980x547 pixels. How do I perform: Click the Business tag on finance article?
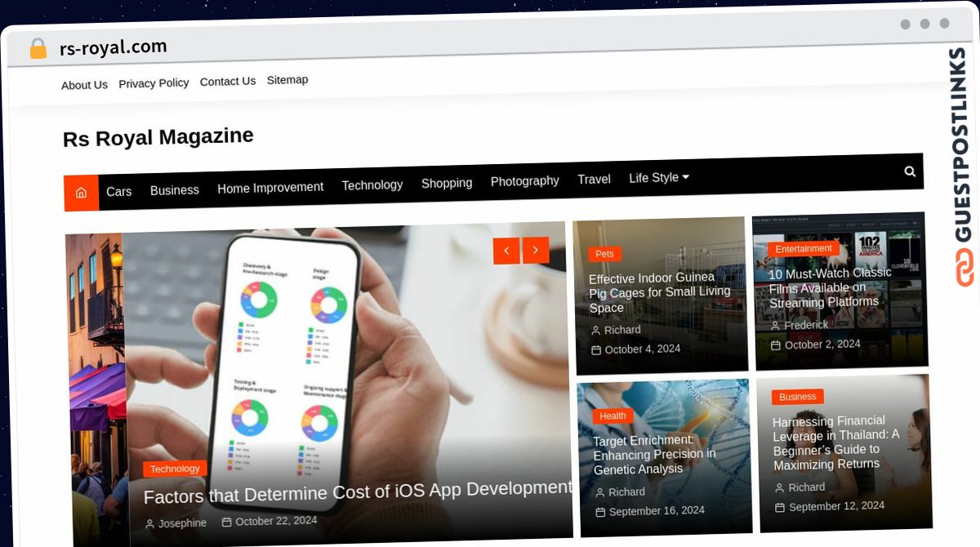tap(798, 397)
